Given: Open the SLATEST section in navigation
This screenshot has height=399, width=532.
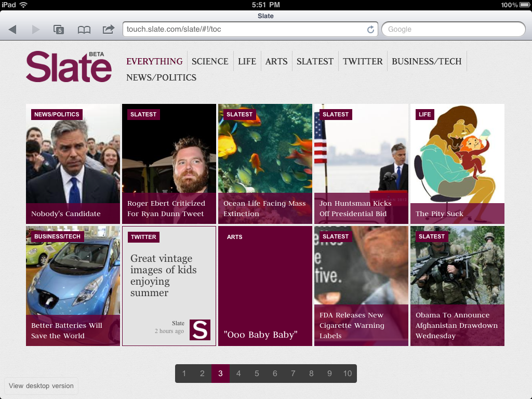Looking at the screenshot, I should [x=315, y=61].
